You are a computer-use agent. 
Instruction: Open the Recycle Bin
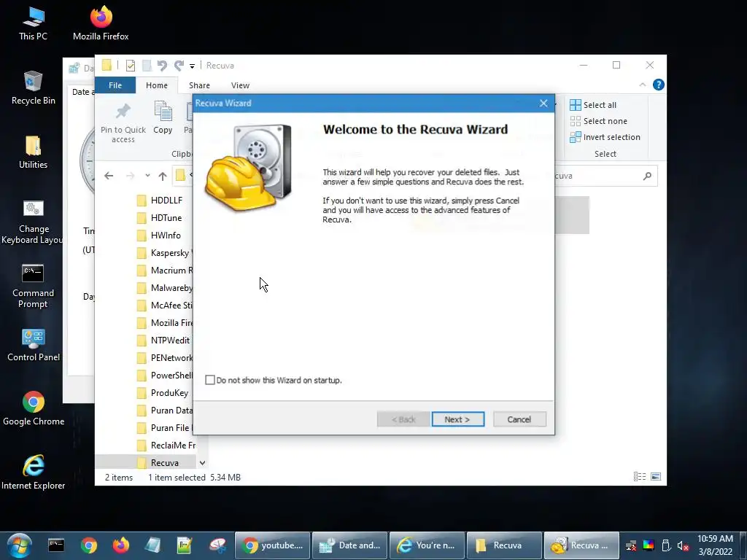pos(33,88)
